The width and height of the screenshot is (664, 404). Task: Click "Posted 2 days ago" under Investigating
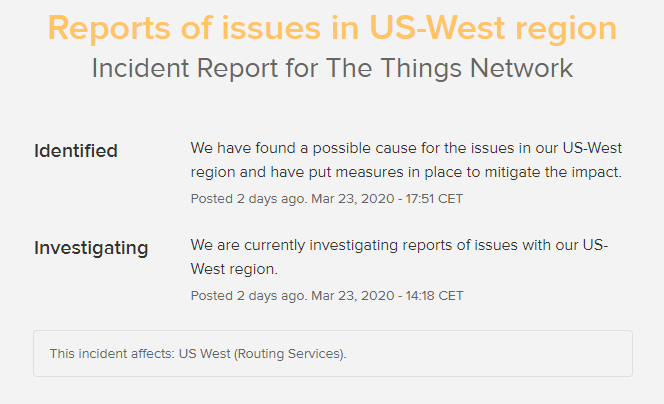click(248, 296)
